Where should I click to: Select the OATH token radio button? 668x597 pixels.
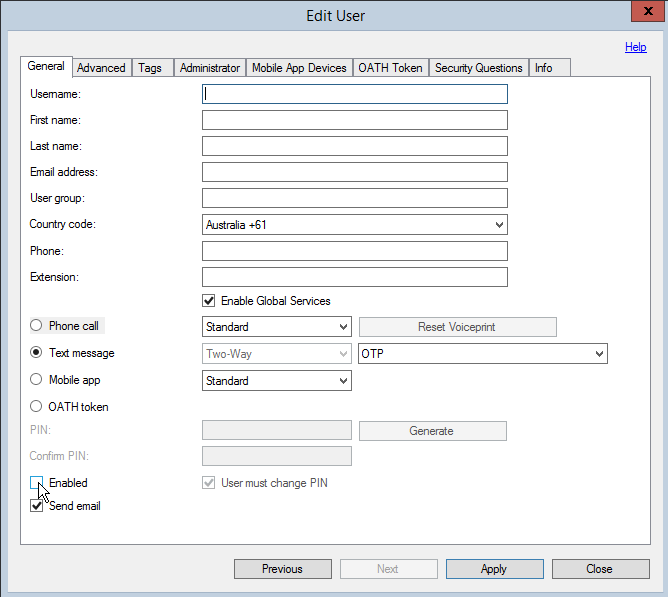pyautogui.click(x=37, y=407)
